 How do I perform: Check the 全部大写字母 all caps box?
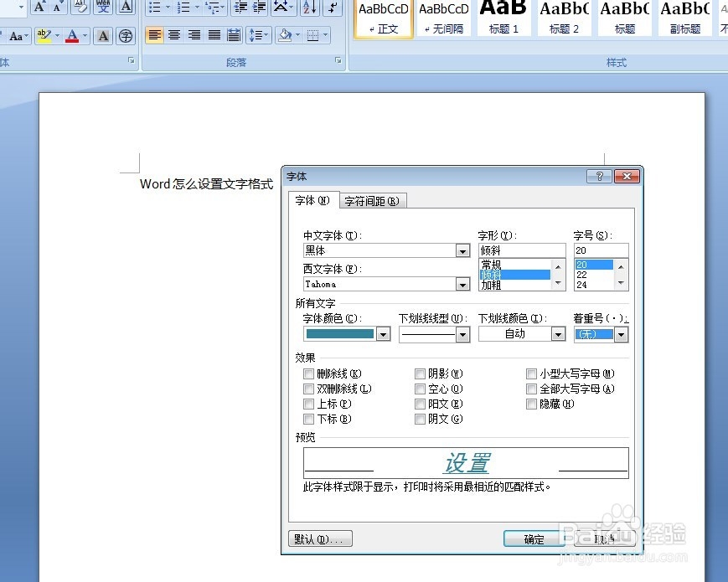coord(531,389)
